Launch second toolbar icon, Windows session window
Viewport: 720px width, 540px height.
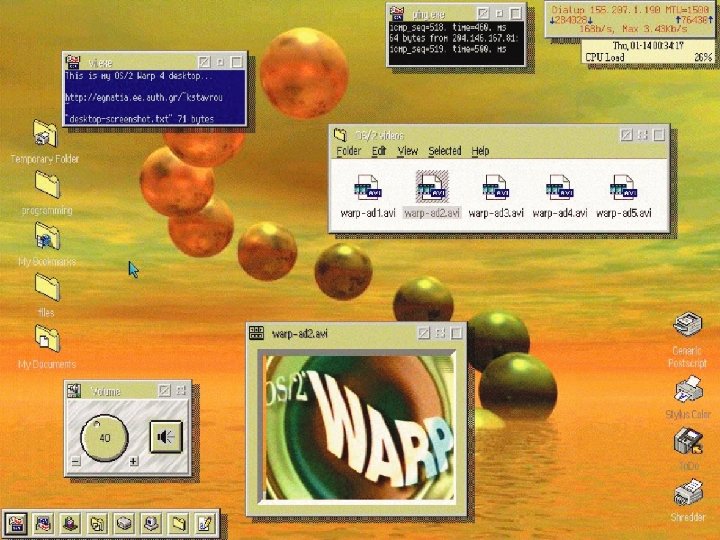pos(43,523)
